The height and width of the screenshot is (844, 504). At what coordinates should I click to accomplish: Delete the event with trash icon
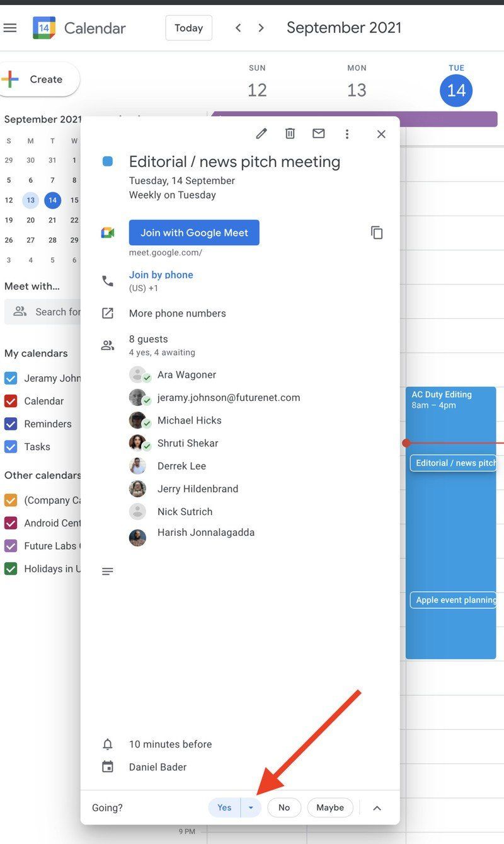[x=290, y=134]
